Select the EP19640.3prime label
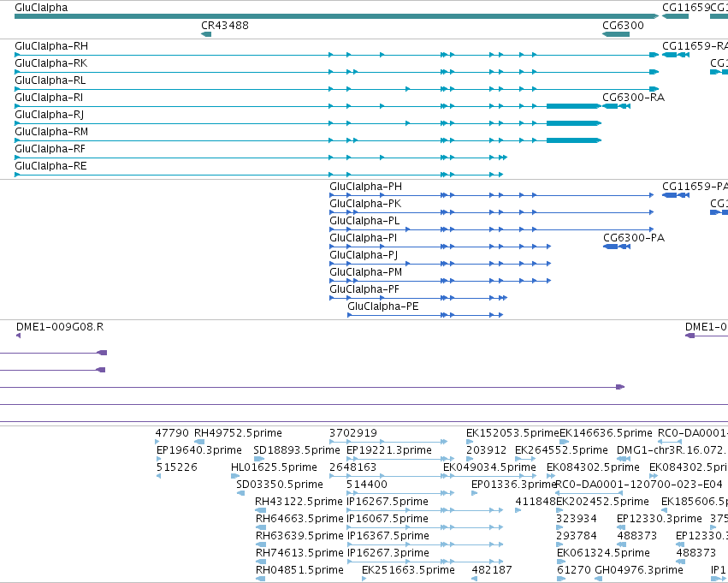Viewport: 728px width, 583px height. (x=199, y=450)
